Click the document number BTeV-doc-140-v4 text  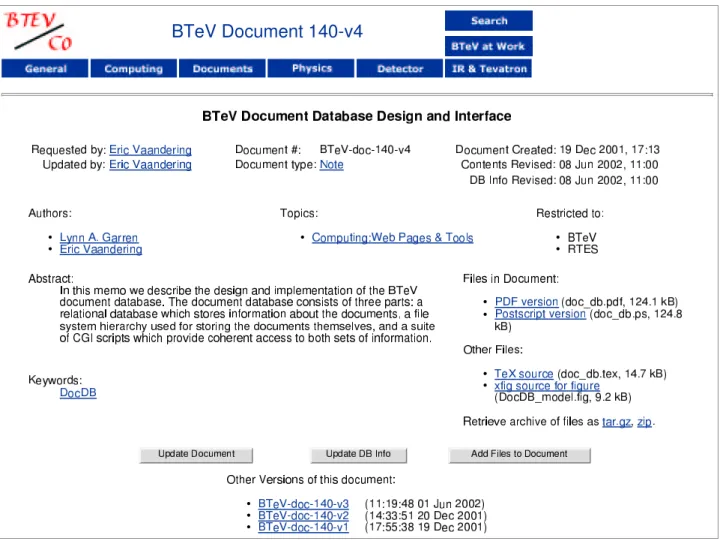365,150
